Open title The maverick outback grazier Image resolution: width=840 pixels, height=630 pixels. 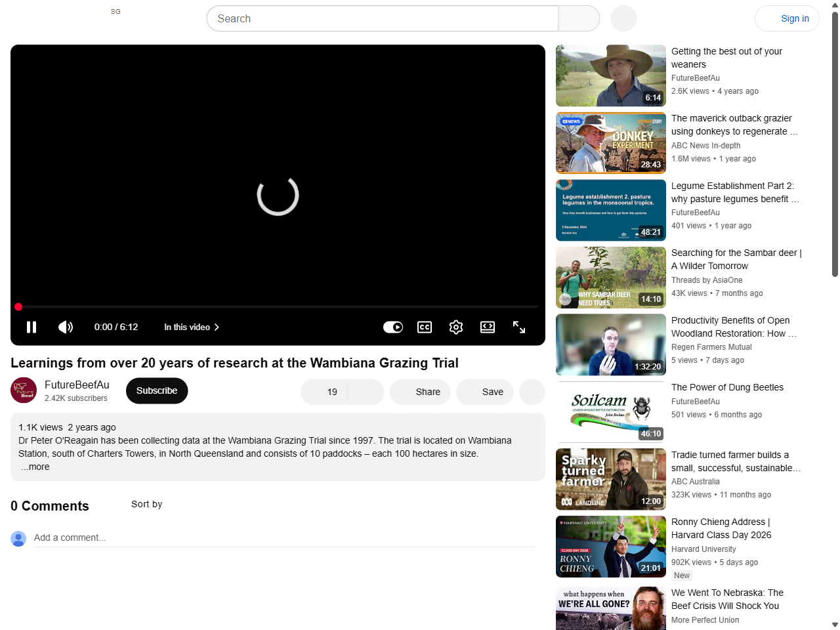pyautogui.click(x=735, y=125)
